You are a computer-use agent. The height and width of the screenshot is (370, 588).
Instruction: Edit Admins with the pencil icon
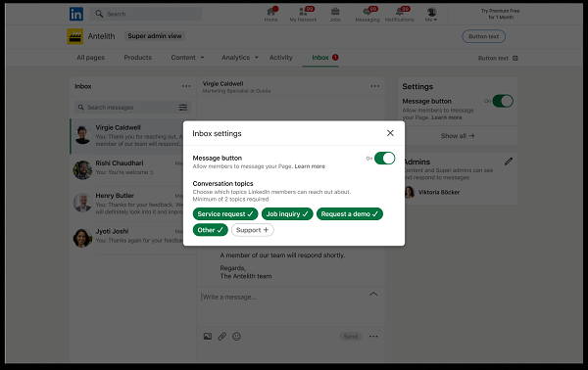tap(508, 162)
